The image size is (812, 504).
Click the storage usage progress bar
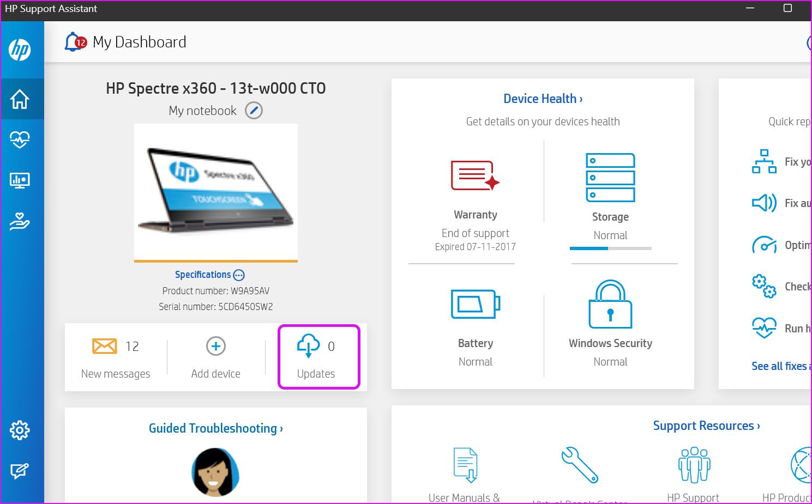pyautogui.click(x=610, y=248)
